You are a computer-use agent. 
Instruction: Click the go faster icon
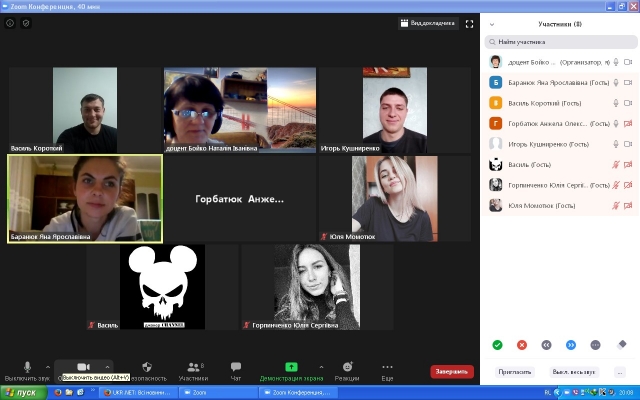coord(571,345)
